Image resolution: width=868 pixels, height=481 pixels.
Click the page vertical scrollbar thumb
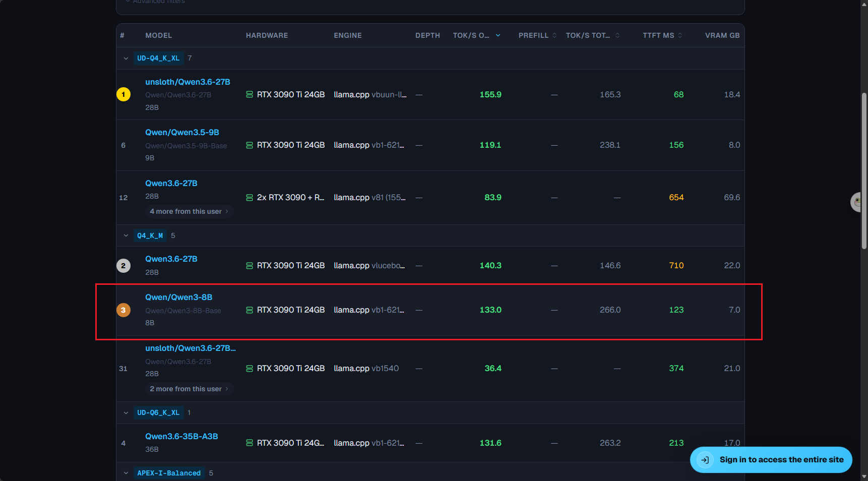pyautogui.click(x=864, y=170)
